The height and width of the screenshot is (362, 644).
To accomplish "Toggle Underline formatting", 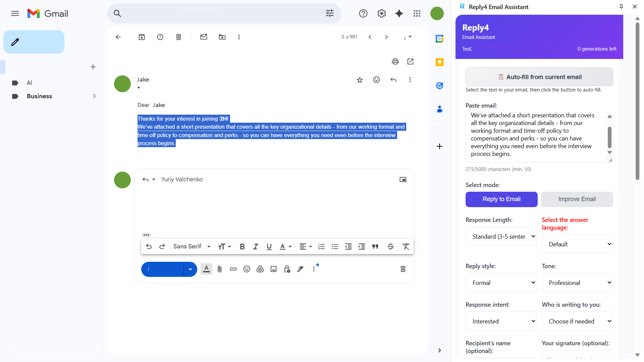I will tap(269, 247).
